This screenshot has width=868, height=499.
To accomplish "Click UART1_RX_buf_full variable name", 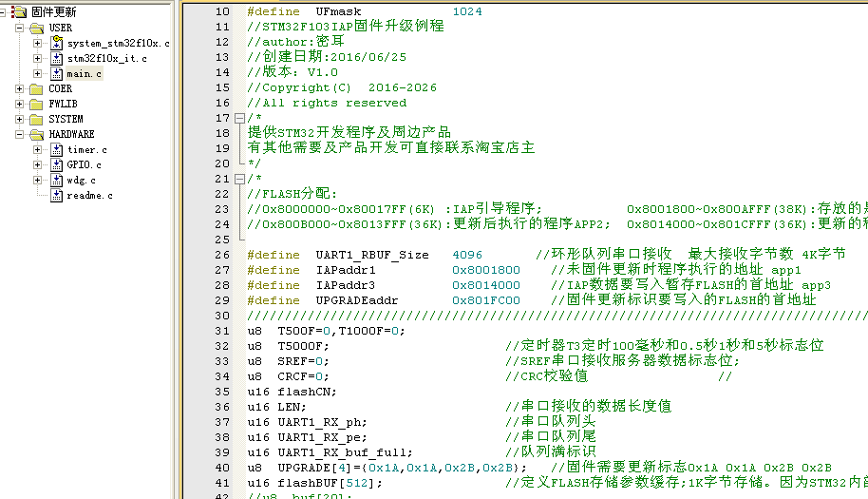I will coord(343,453).
